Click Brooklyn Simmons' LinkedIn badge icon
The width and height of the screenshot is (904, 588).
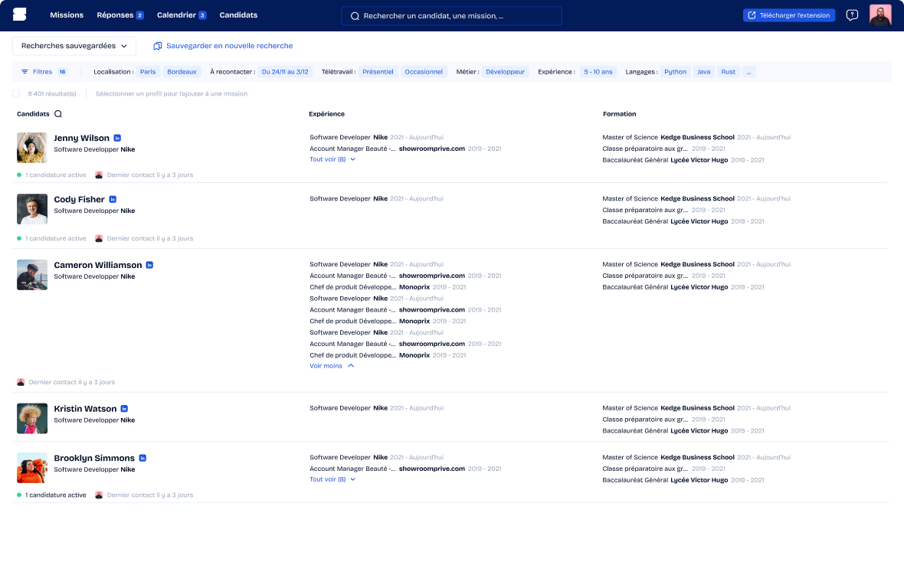[142, 458]
